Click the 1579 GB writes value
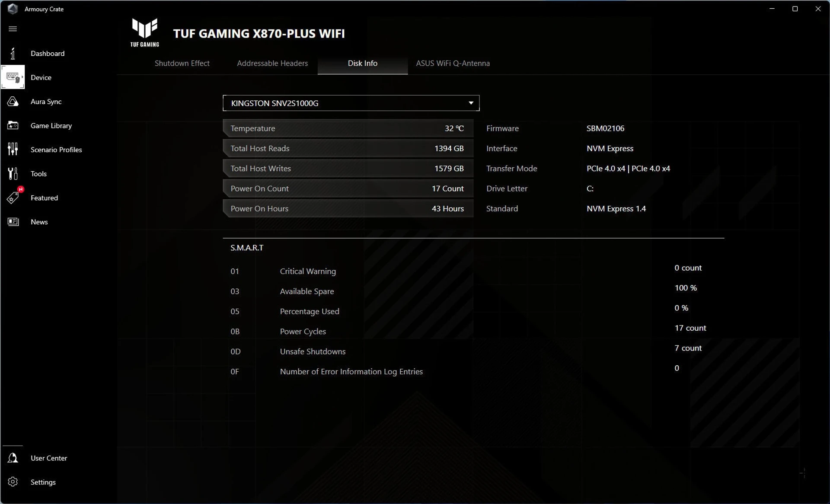Screen dimensions: 830x504 (449, 169)
